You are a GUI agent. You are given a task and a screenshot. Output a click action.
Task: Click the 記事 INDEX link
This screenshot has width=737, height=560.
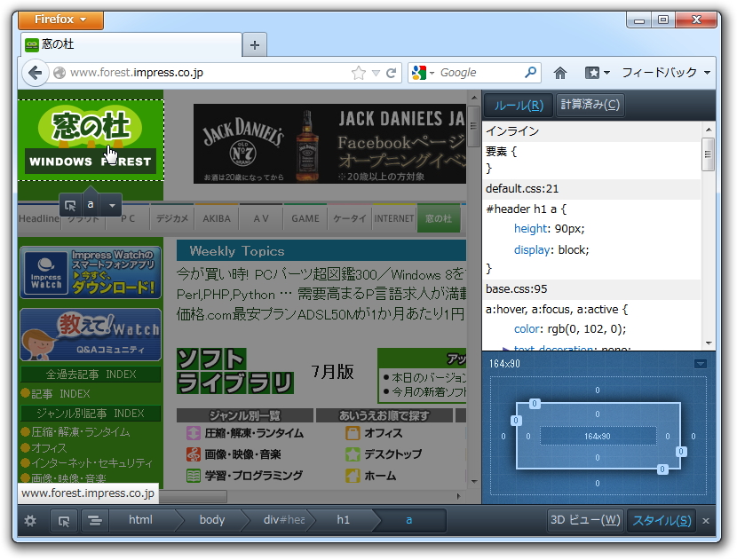tap(60, 394)
